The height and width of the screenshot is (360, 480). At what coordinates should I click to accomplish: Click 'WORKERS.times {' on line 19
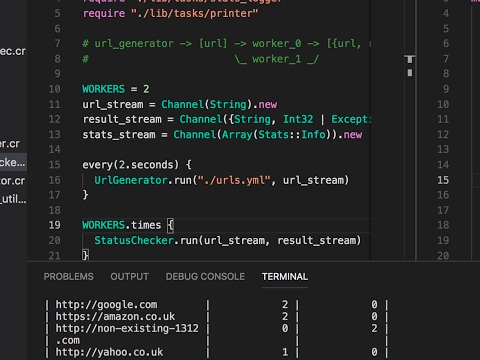click(x=128, y=225)
